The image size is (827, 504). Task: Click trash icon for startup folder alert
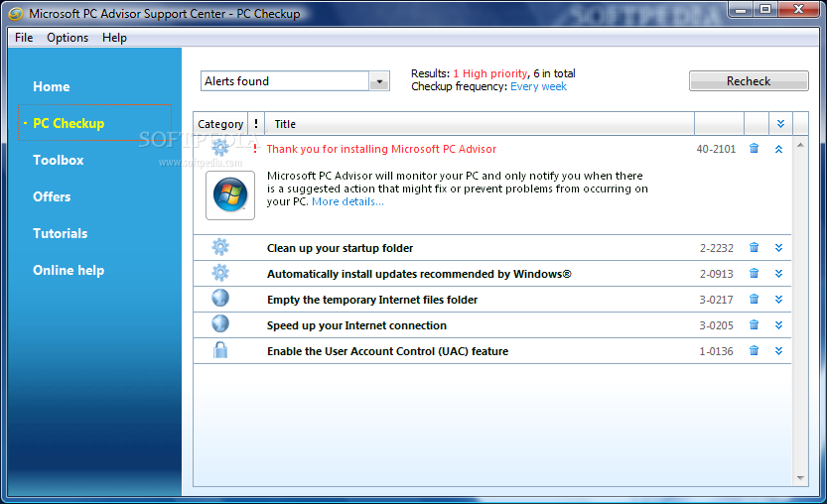(755, 247)
